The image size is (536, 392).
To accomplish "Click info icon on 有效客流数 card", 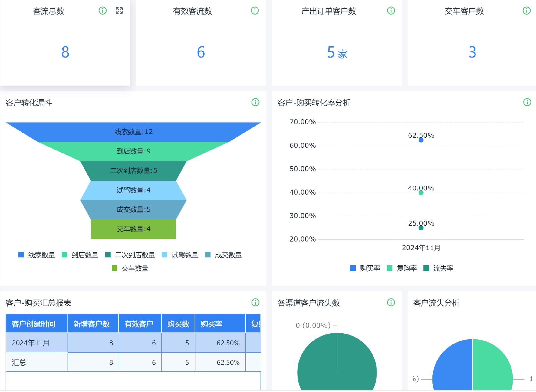I will 255,11.
